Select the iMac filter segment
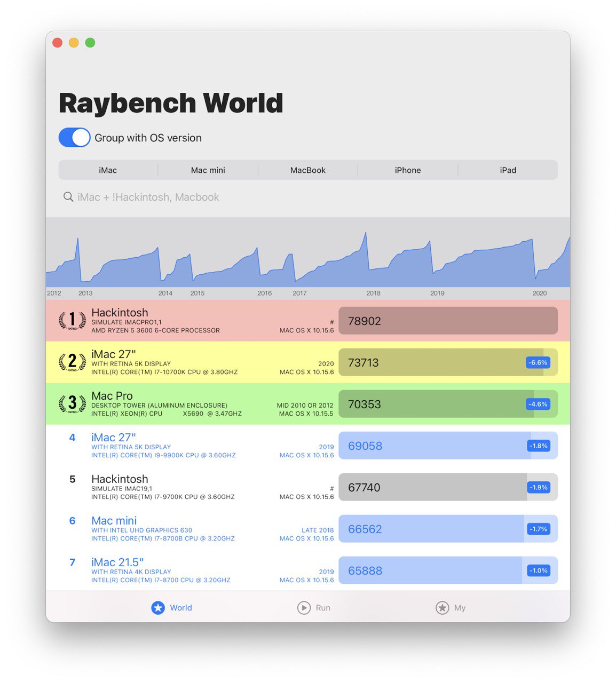The width and height of the screenshot is (616, 683). coord(108,170)
